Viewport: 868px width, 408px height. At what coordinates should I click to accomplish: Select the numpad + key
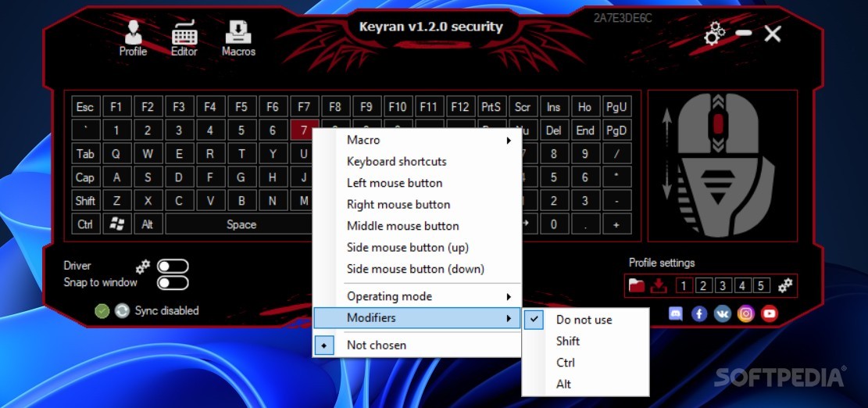point(616,224)
